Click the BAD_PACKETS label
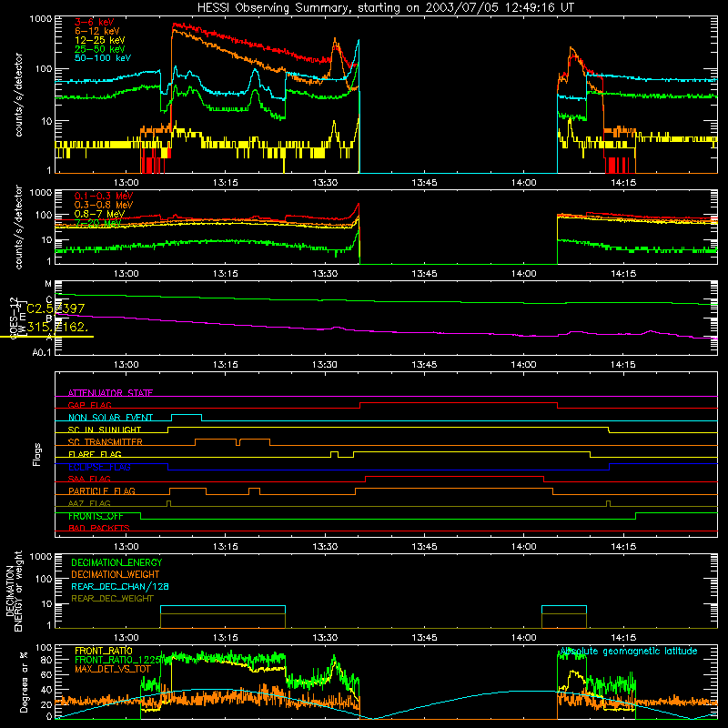 99,528
